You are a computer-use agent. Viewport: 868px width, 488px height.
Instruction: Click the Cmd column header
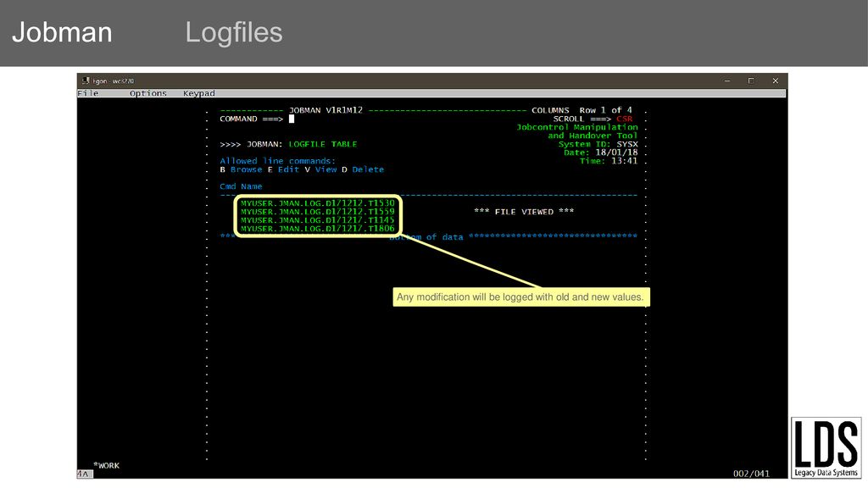227,186
